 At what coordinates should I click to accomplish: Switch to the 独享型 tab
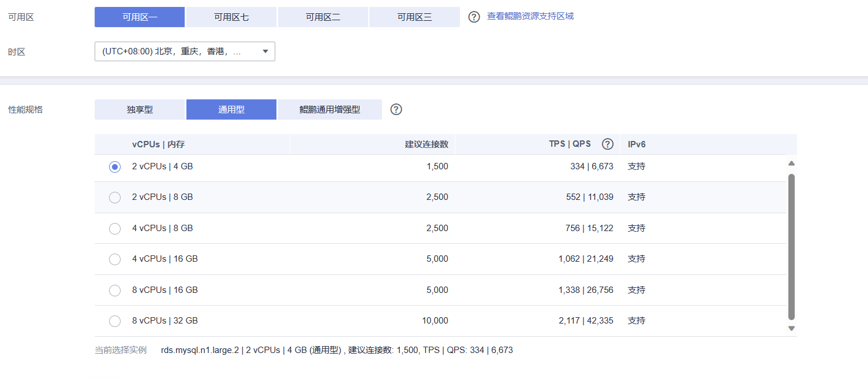(139, 109)
